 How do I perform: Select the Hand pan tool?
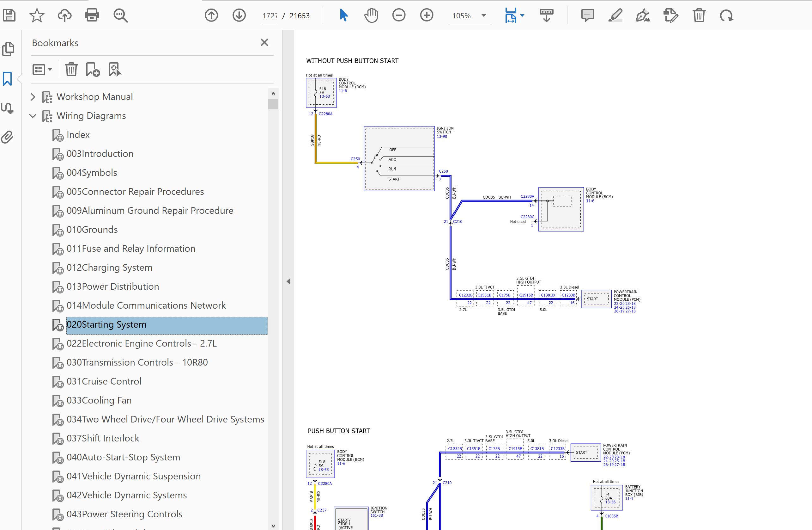coord(371,15)
